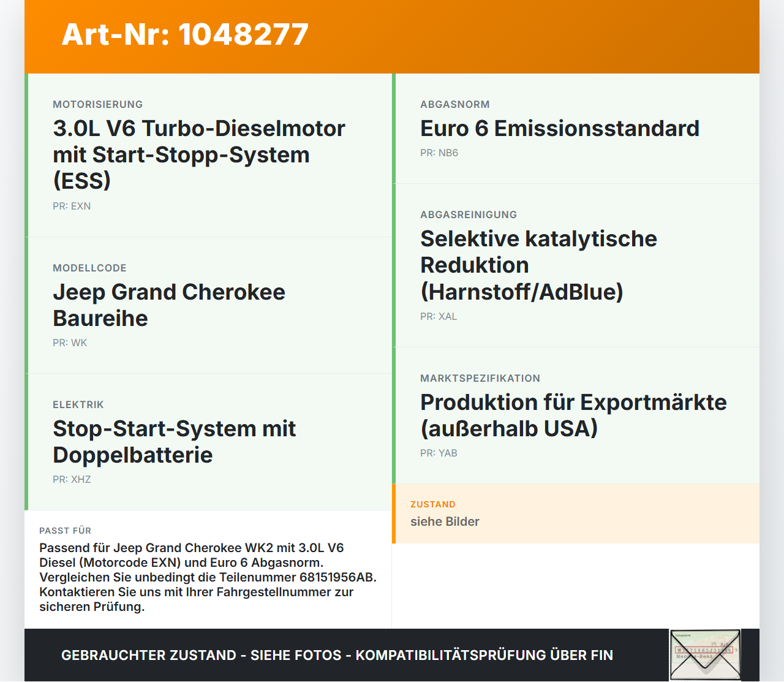
Task: Click the PR: YAB code
Action: click(x=439, y=453)
